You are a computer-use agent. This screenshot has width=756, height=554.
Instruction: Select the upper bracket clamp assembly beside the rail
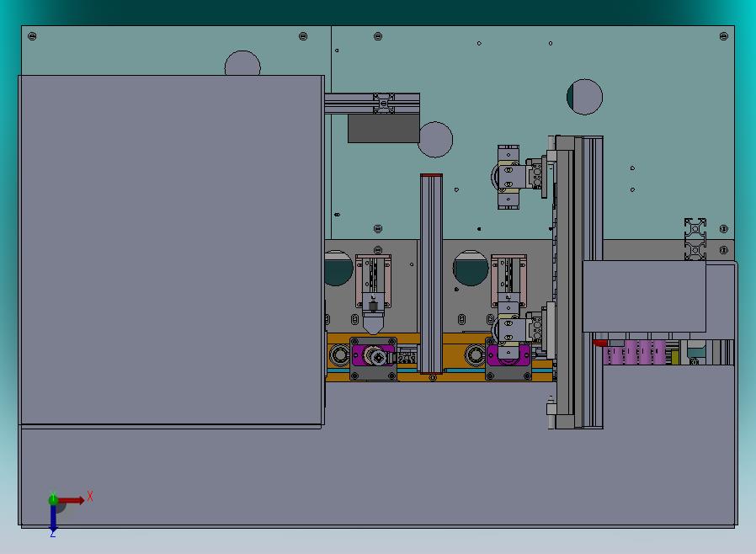[x=519, y=177]
